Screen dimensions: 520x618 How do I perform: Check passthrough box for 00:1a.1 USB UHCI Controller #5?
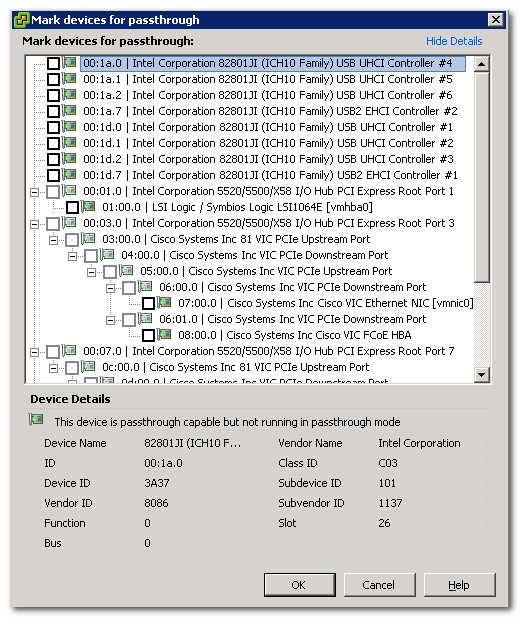(x=53, y=80)
